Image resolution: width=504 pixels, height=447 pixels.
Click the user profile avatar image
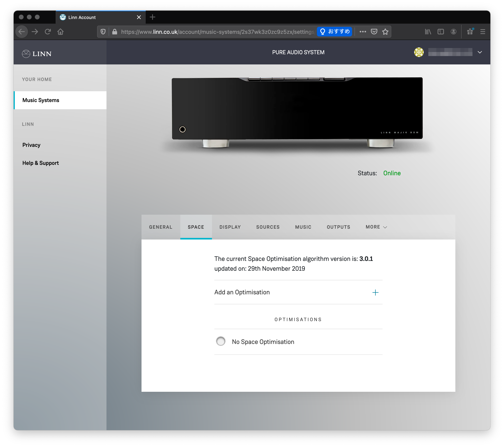click(x=419, y=52)
